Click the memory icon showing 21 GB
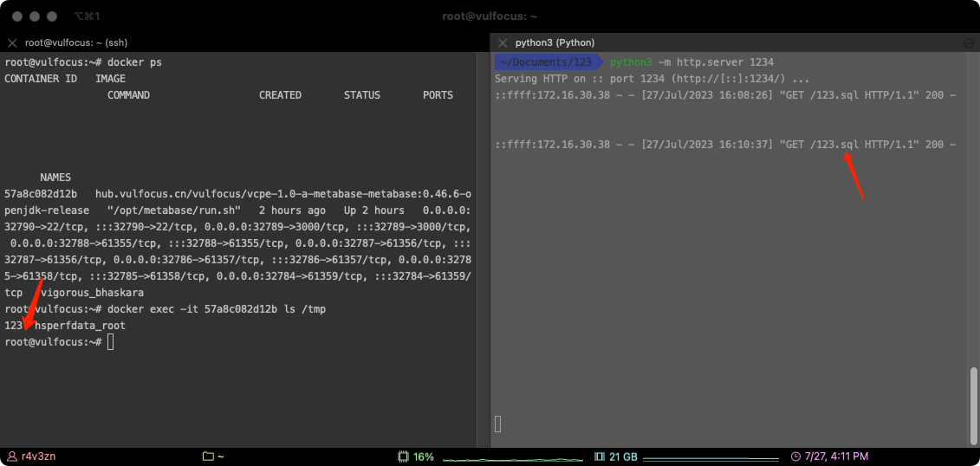This screenshot has width=980, height=466. coord(600,456)
